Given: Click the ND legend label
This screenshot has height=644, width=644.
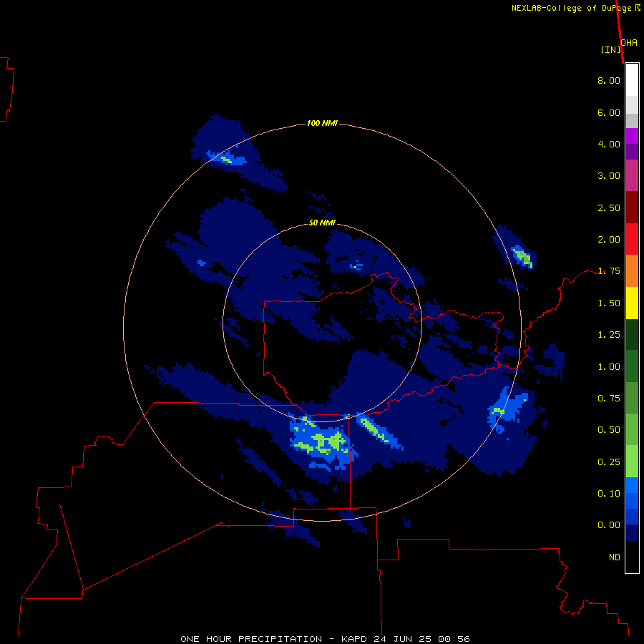Looking at the screenshot, I should tap(615, 557).
